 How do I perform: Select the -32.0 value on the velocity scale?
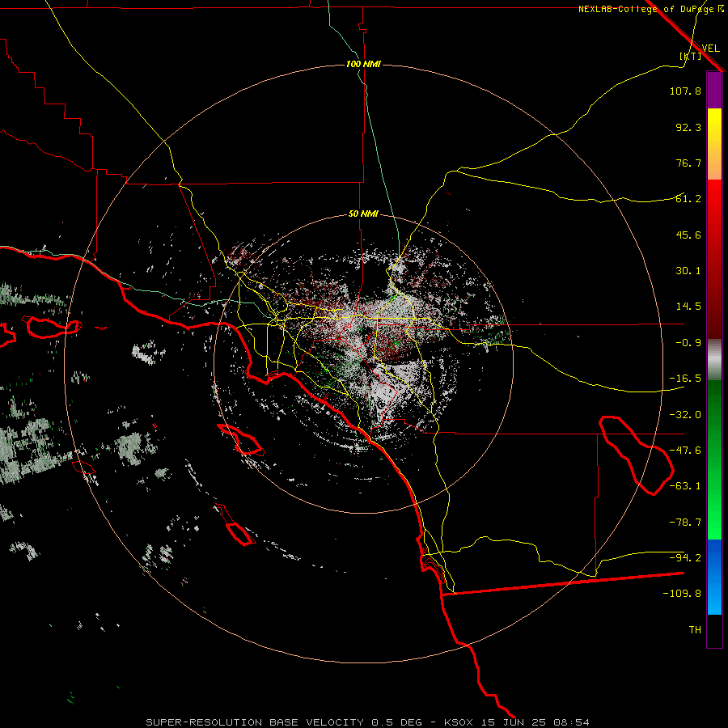click(x=685, y=415)
